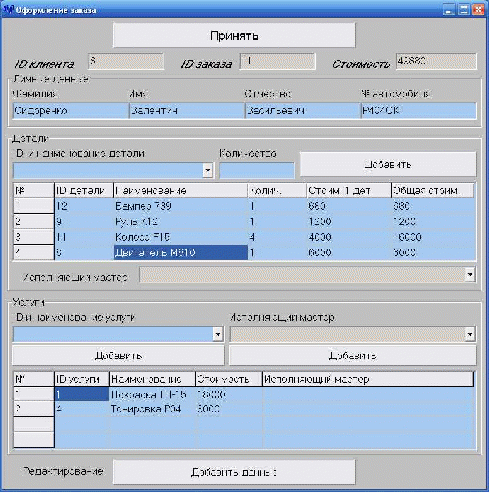
Task: Click left Добавить button under service dropdown
Action: [118, 356]
